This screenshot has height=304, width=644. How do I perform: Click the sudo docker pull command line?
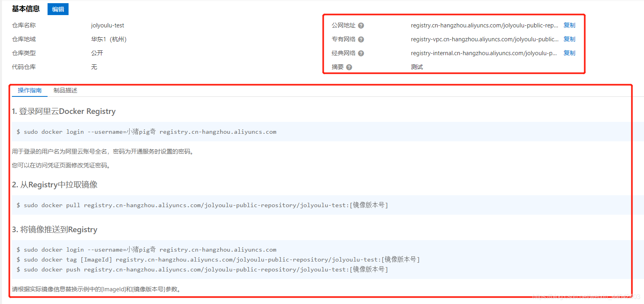pos(203,205)
